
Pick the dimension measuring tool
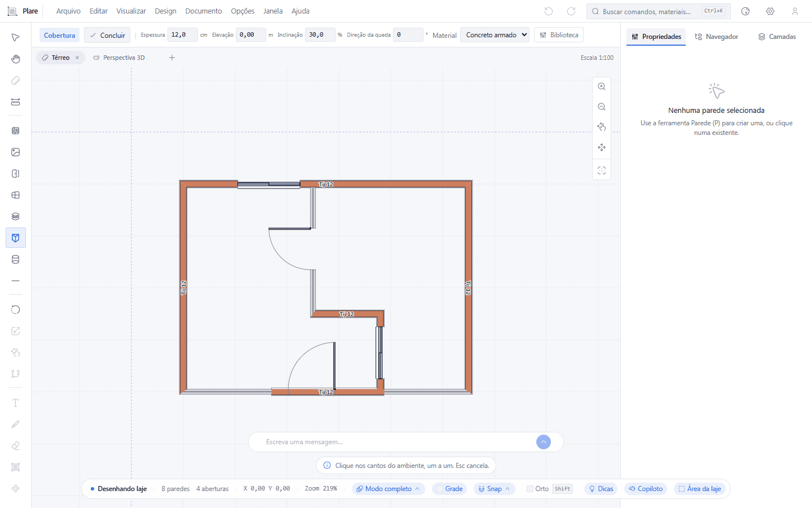click(16, 102)
